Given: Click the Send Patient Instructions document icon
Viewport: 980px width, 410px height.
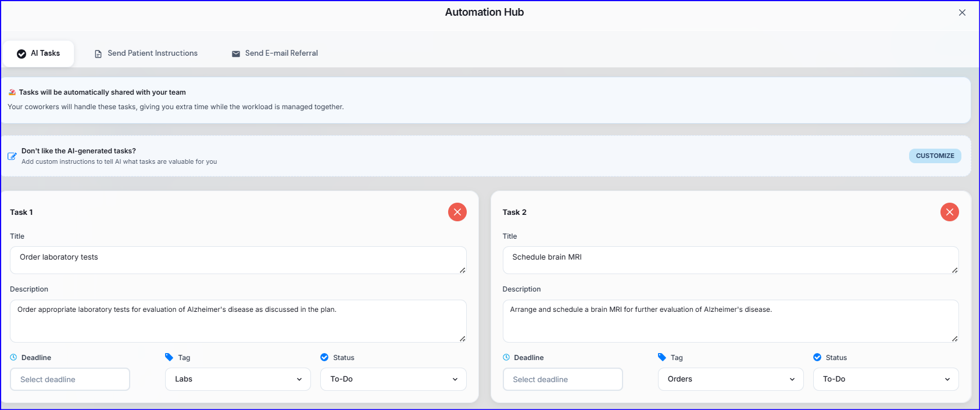Looking at the screenshot, I should 98,54.
